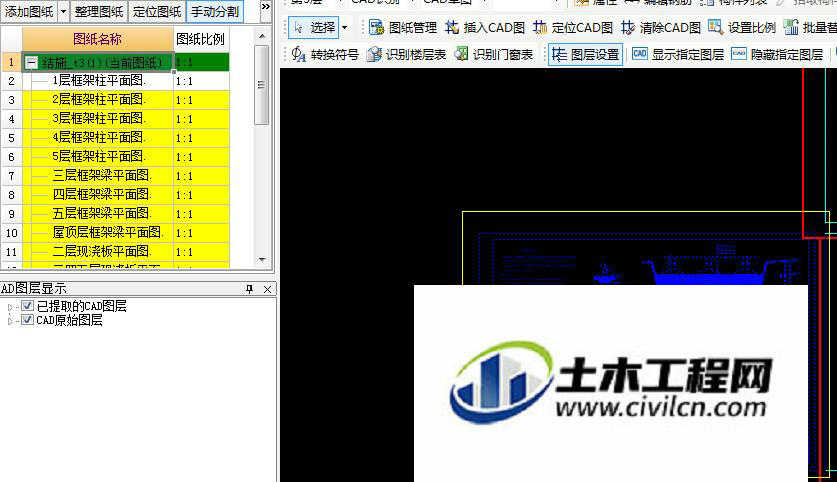Toggle the 图层设置 tool
Viewport: 837px width, 482px height.
click(586, 54)
